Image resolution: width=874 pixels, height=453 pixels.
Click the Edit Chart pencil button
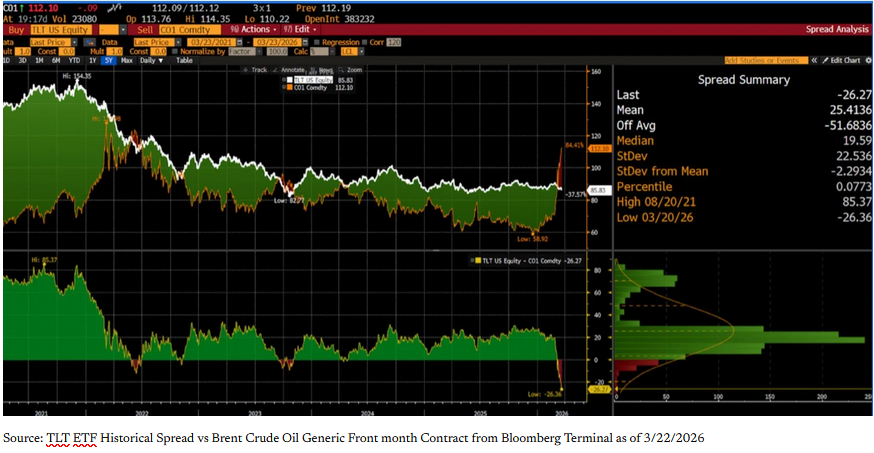[842, 60]
